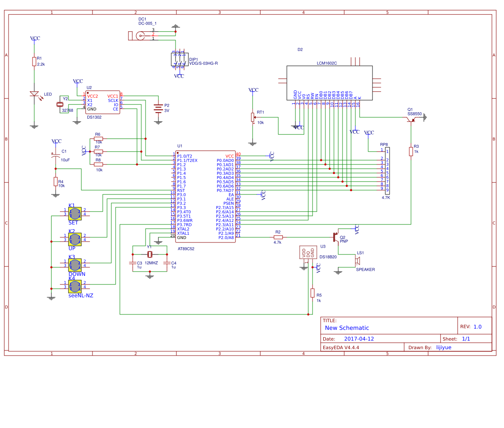The height and width of the screenshot is (428, 504).
Task: Click the drawn-by name lijiyue
Action: click(444, 347)
